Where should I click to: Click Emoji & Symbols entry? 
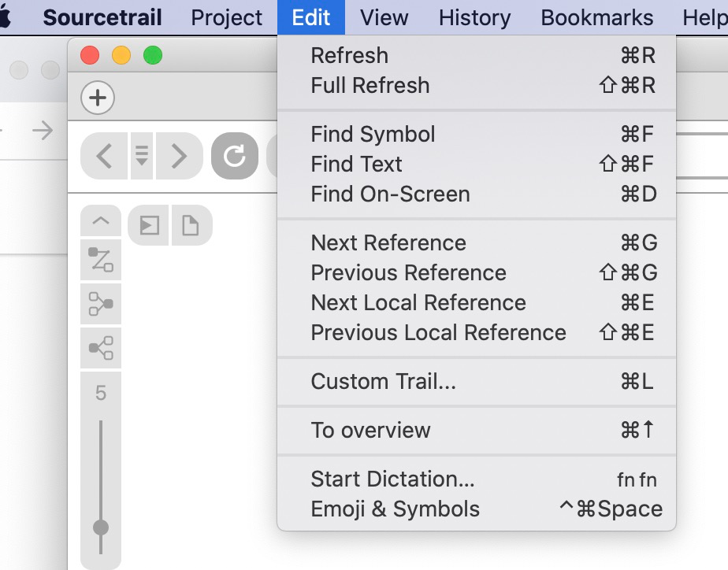(x=395, y=509)
